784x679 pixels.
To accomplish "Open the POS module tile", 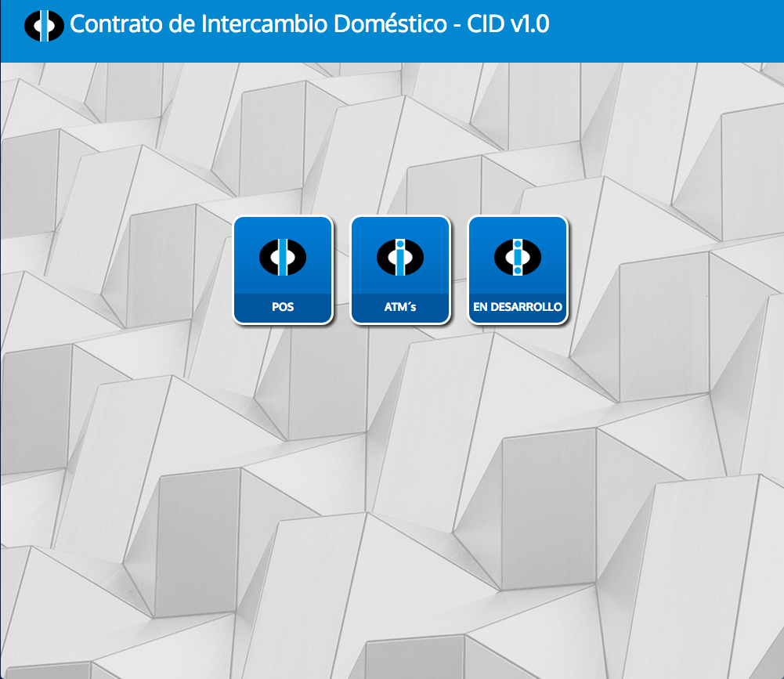I will point(283,270).
